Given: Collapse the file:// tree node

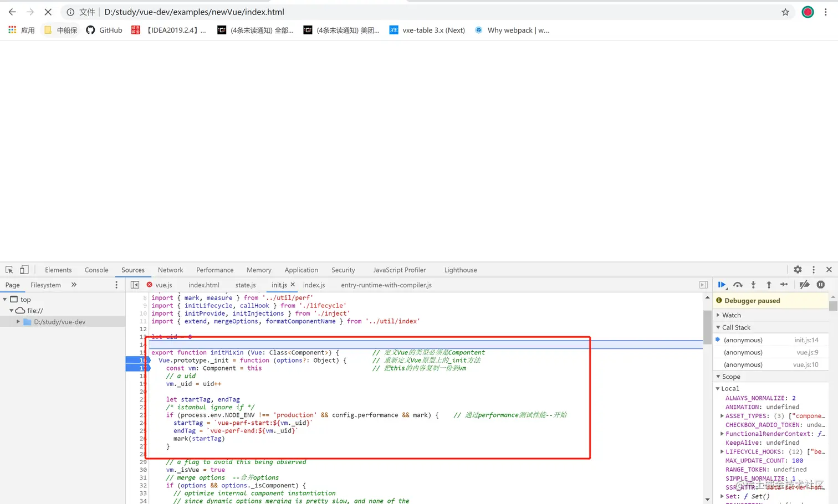Looking at the screenshot, I should point(12,310).
